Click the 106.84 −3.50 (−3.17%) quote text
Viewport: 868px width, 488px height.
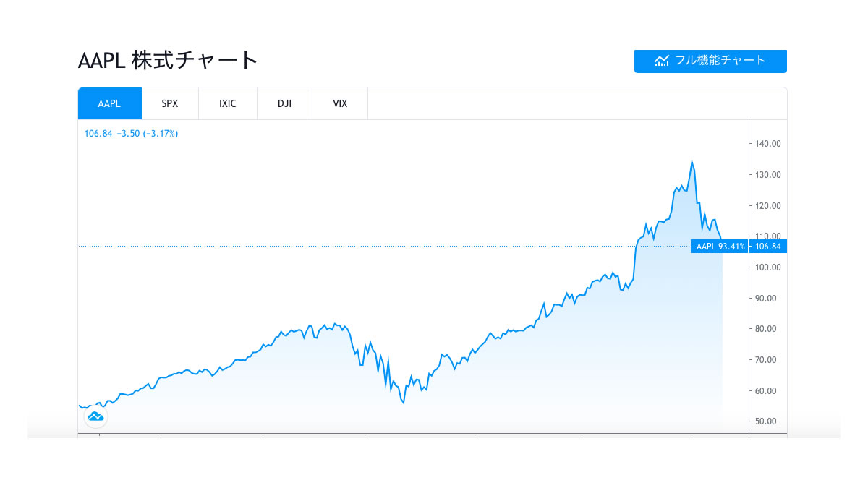point(131,134)
